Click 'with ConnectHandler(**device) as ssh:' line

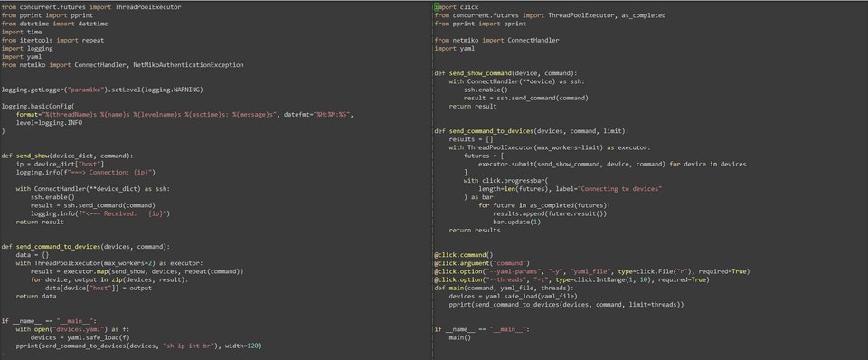point(517,81)
